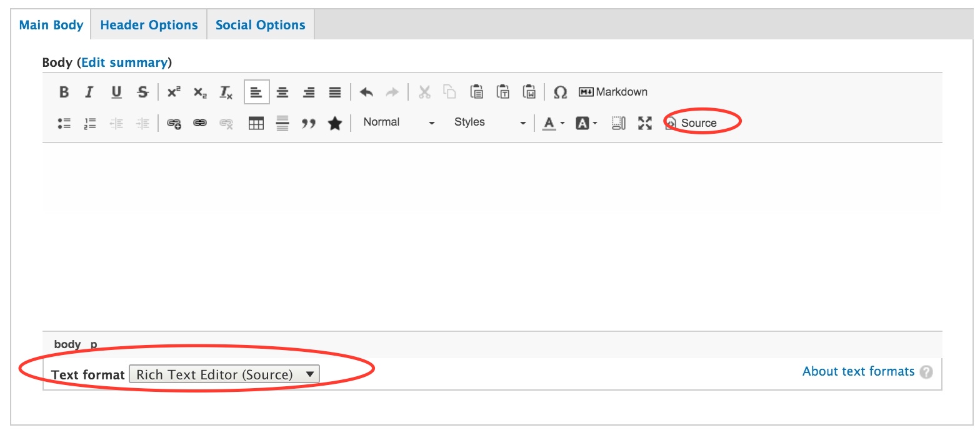Insert a bulleted list
The width and height of the screenshot is (980, 430).
click(x=64, y=123)
